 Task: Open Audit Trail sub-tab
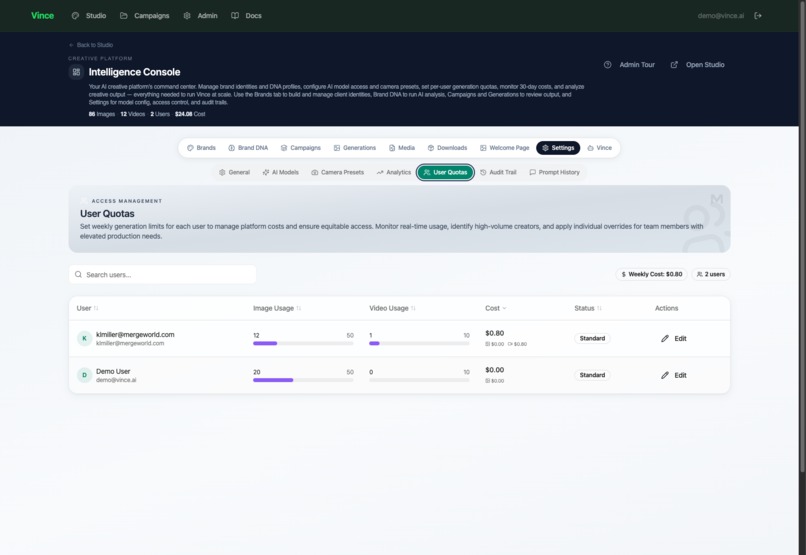pyautogui.click(x=498, y=173)
